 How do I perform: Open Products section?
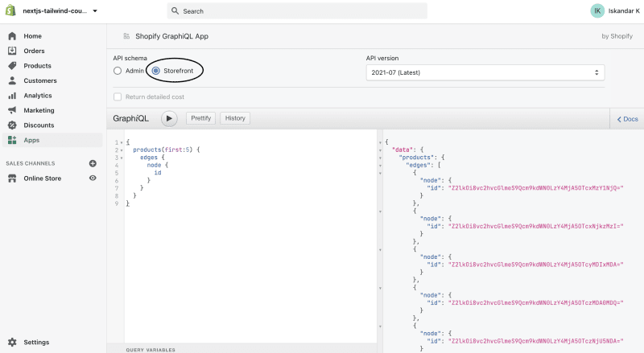37,66
